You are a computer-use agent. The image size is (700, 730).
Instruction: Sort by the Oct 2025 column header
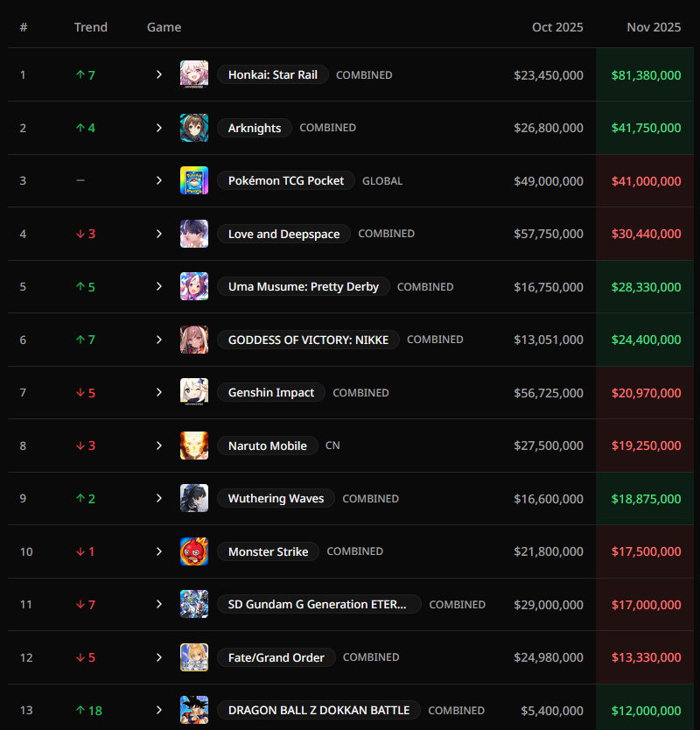coord(557,27)
